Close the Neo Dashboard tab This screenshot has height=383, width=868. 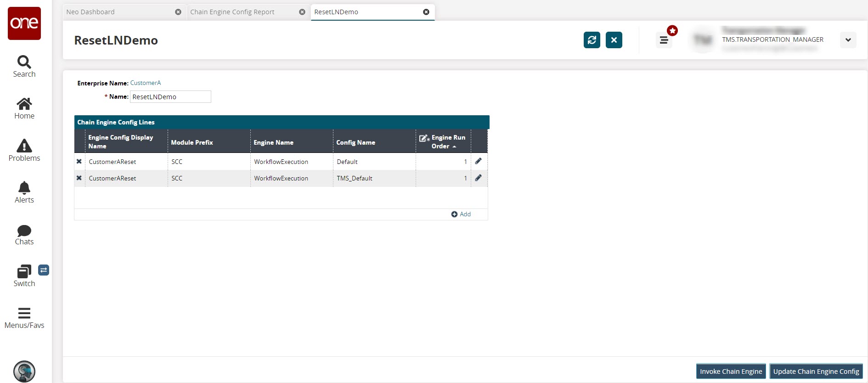pos(178,12)
